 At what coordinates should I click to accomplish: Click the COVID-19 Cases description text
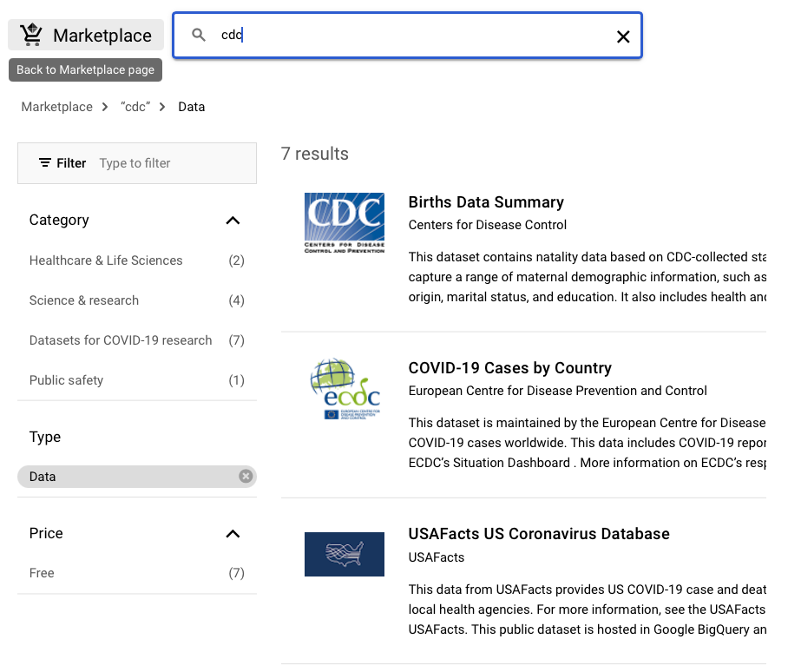pos(587,443)
